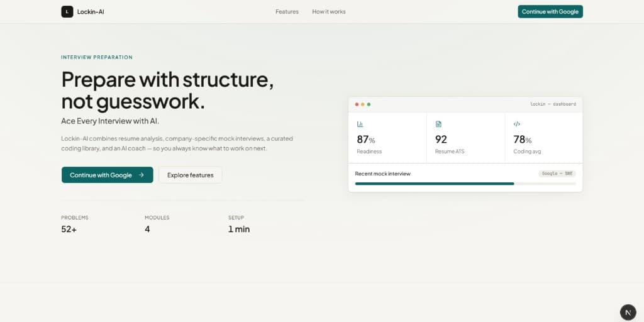The height and width of the screenshot is (322, 644).
Task: Open the How it works nav link
Action: tap(329, 11)
